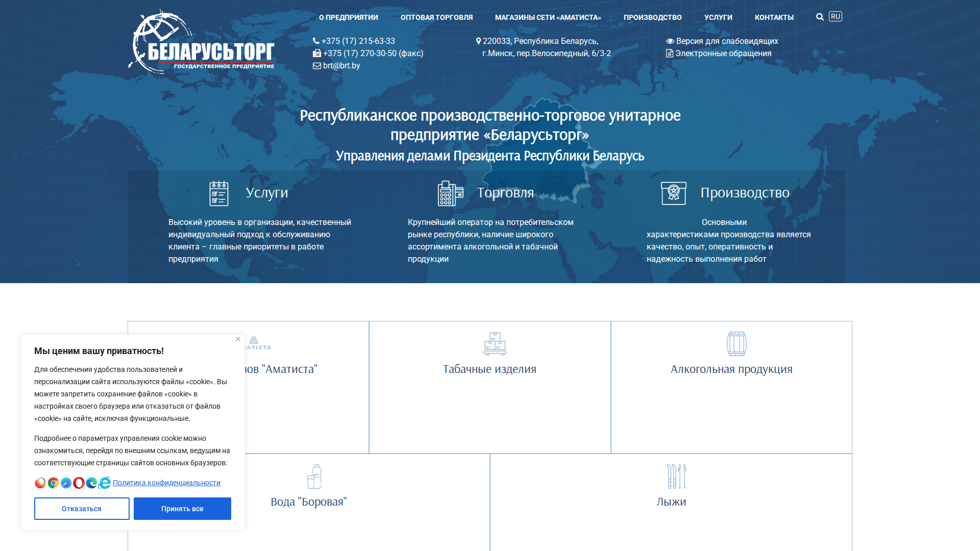
Task: Close the cookie privacy popup
Action: pos(238,339)
